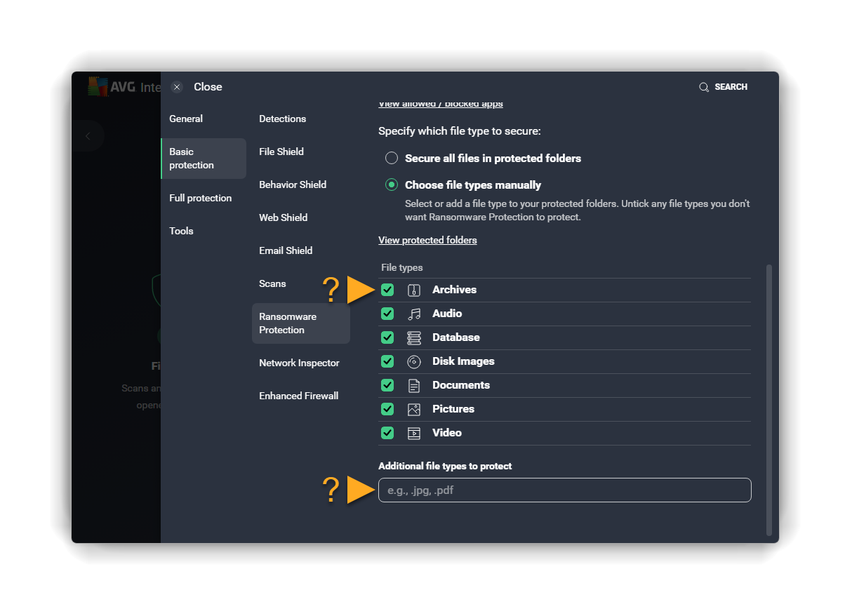Untick the Documents checkbox

tap(387, 385)
